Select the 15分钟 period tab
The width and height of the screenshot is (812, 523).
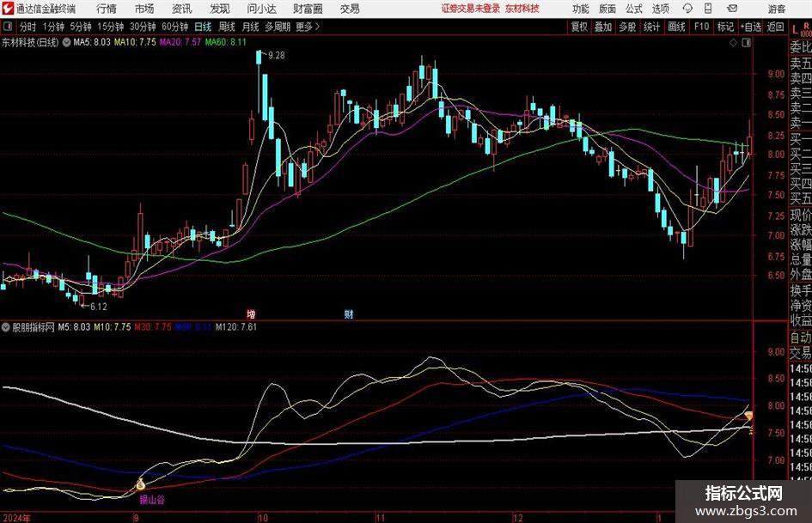click(x=110, y=27)
